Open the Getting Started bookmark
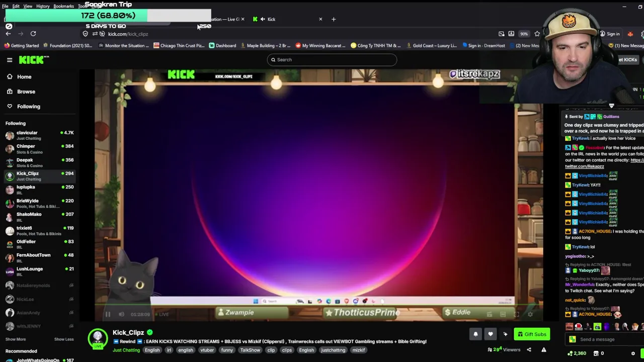The width and height of the screenshot is (644, 362). click(x=21, y=46)
